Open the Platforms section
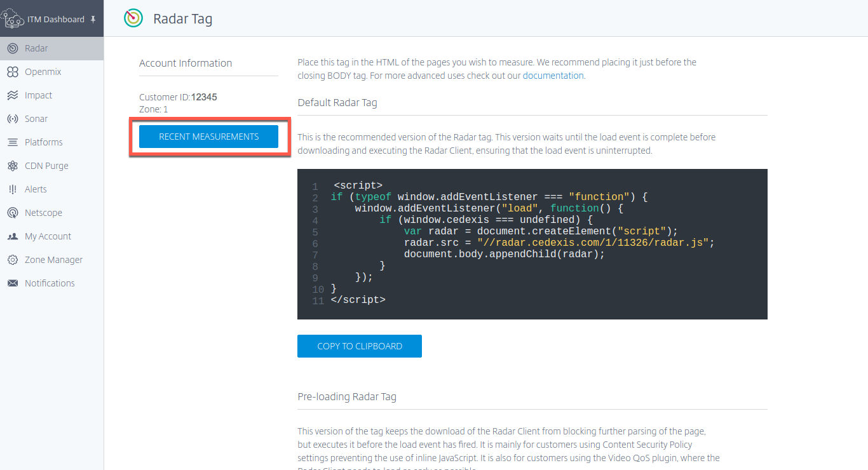Image resolution: width=868 pixels, height=470 pixels. (x=51, y=142)
